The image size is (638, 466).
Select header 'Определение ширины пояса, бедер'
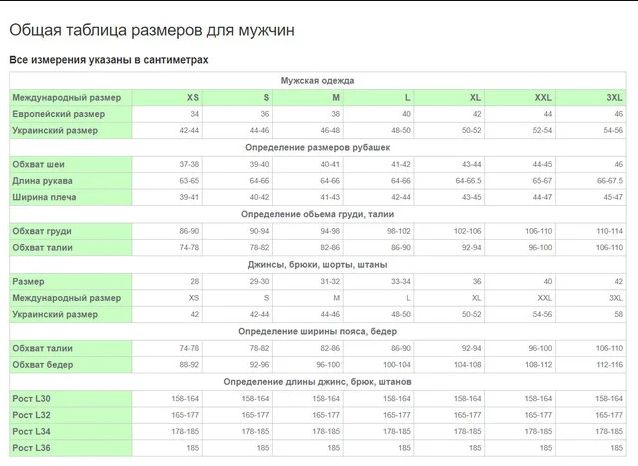[317, 331]
